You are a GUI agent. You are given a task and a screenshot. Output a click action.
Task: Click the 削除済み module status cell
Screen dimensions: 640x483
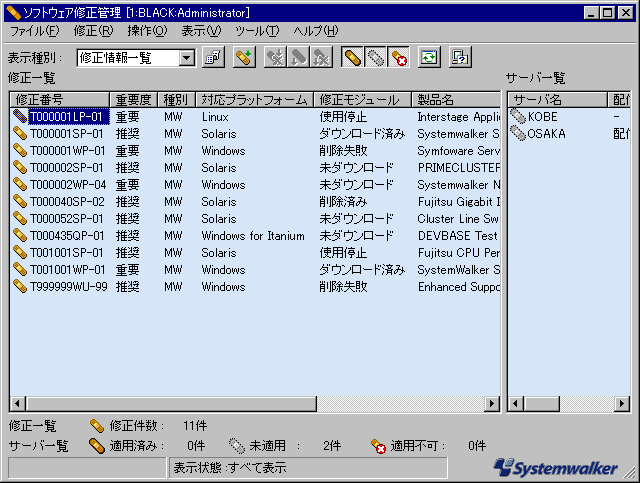[x=343, y=202]
